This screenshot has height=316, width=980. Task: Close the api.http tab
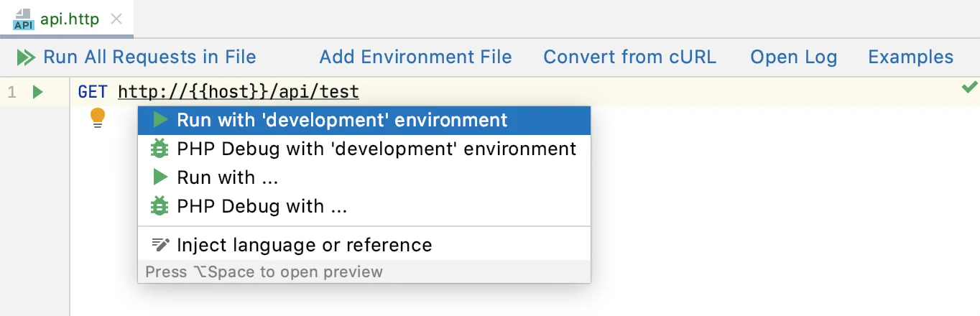116,19
